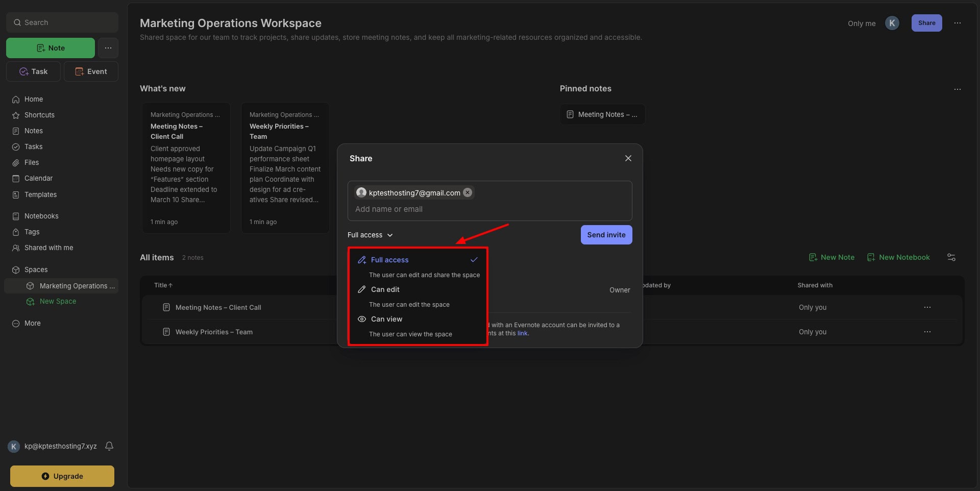Open row options for Meeting Notes – Client Call

point(927,307)
